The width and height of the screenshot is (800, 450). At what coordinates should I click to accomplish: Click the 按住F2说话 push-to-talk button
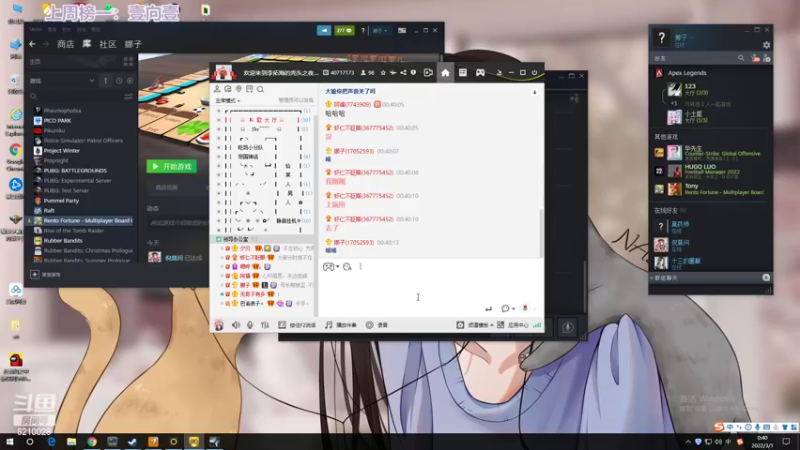tap(297, 325)
